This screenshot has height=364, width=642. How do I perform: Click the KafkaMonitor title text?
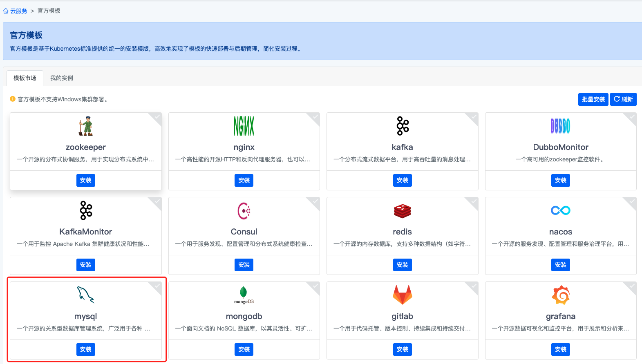pyautogui.click(x=86, y=232)
